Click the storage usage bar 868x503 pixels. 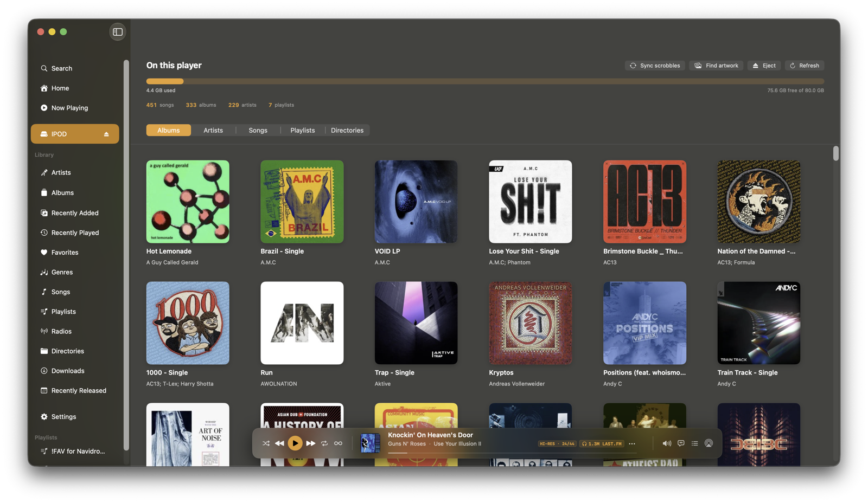[x=485, y=81]
